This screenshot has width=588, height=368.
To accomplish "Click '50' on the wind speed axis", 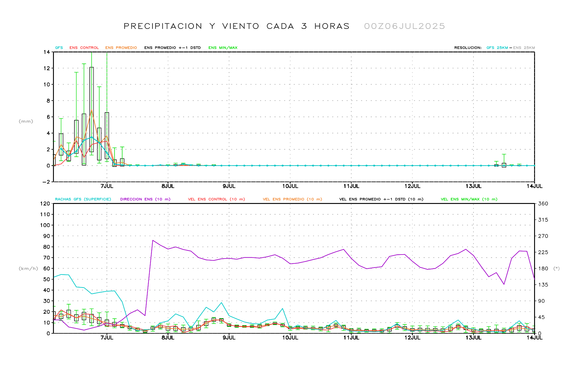I will coord(47,279).
